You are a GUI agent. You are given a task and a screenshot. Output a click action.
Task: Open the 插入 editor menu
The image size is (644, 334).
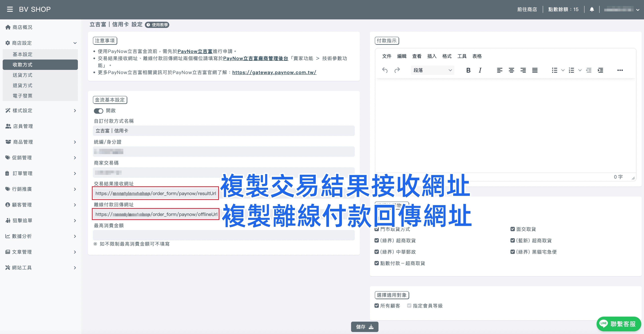432,56
